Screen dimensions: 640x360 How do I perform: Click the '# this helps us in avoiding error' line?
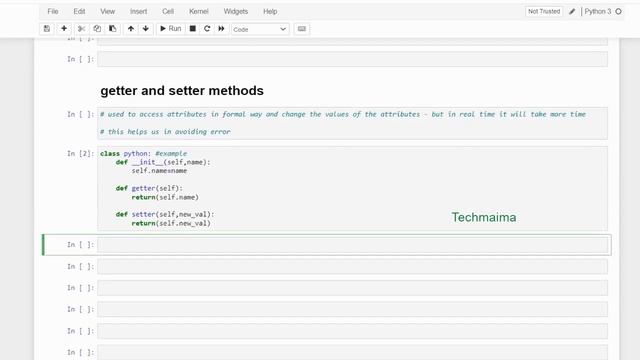(165, 131)
